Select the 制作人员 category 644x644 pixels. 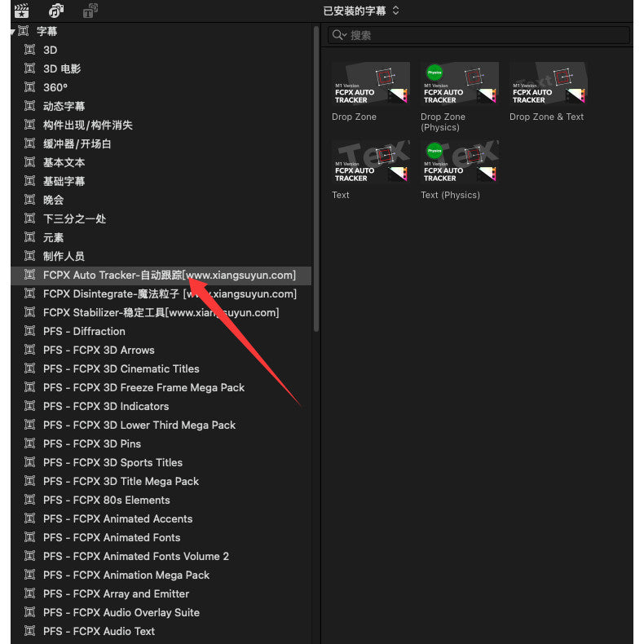[x=161, y=256]
